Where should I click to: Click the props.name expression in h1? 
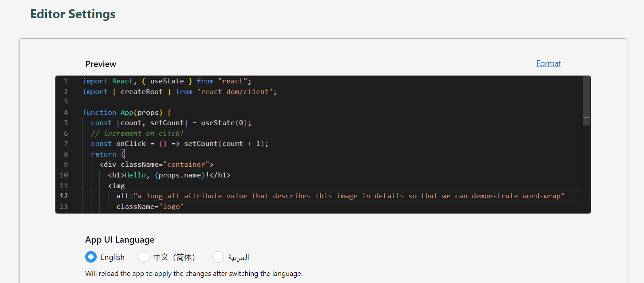[x=179, y=175]
